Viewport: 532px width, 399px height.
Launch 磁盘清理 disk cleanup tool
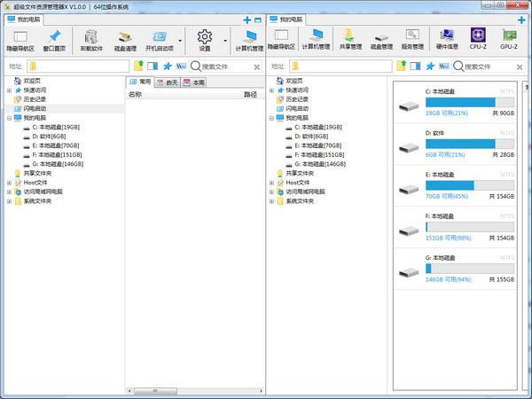tap(125, 40)
